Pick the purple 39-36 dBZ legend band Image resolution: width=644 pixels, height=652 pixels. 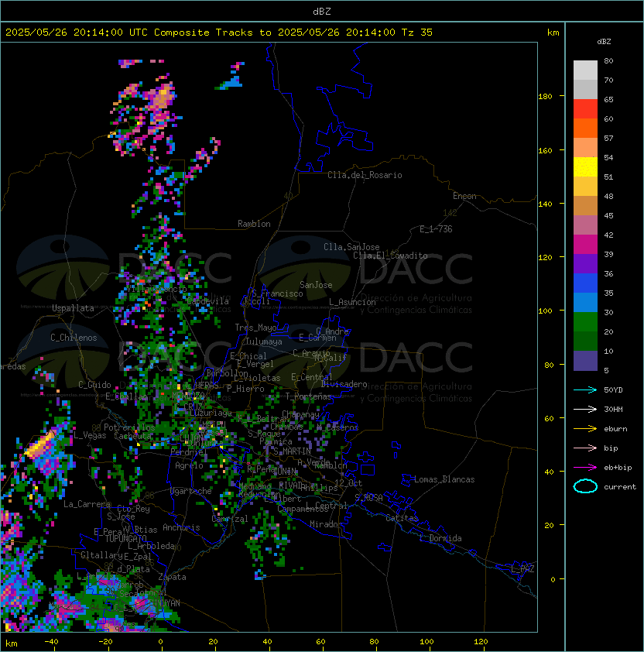pos(585,263)
